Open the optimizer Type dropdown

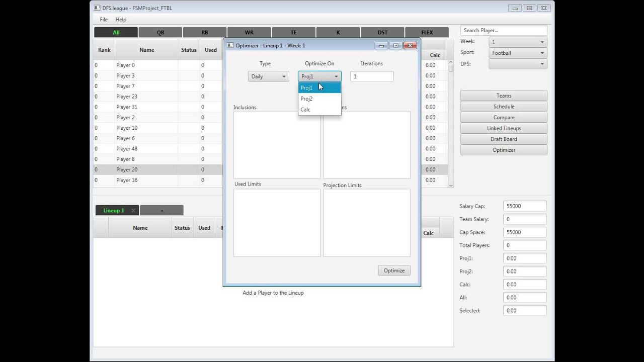pyautogui.click(x=268, y=76)
